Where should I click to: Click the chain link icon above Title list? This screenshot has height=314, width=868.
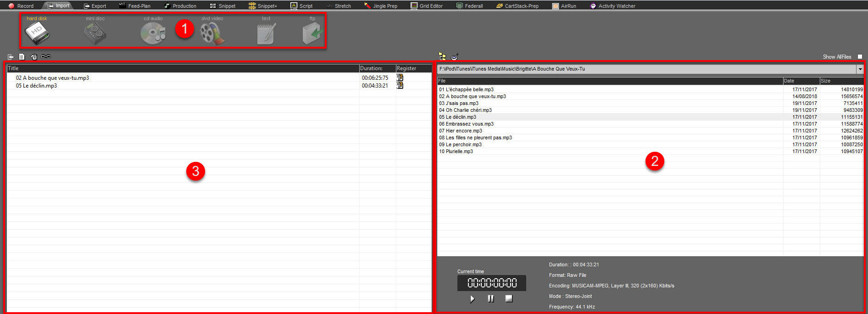click(x=46, y=56)
